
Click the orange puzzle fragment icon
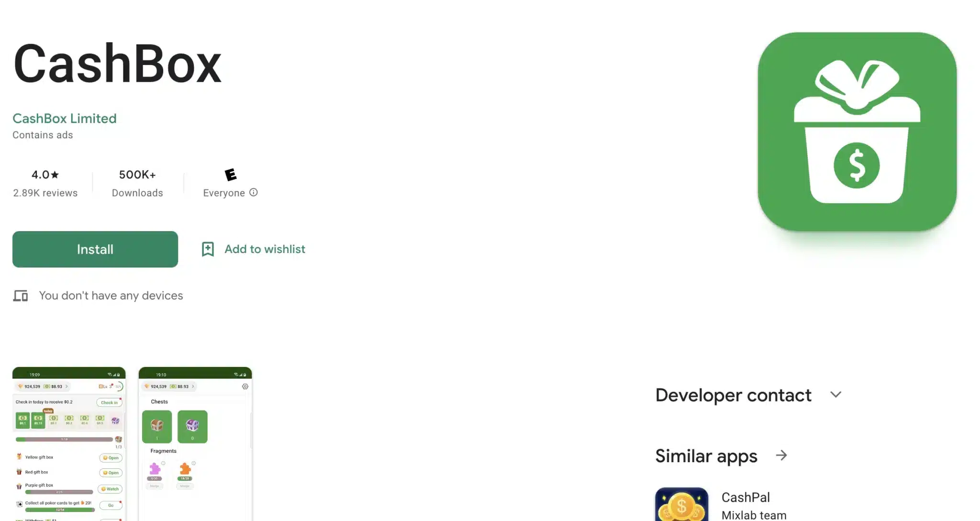point(185,468)
